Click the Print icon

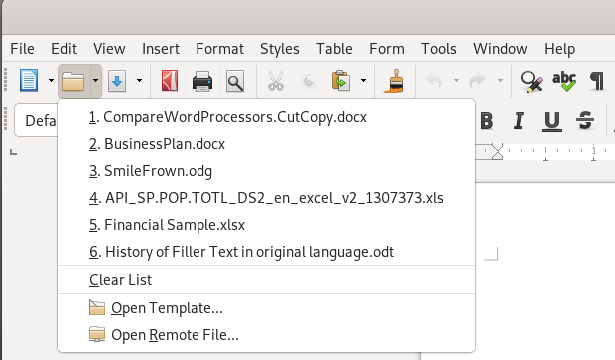tap(202, 81)
